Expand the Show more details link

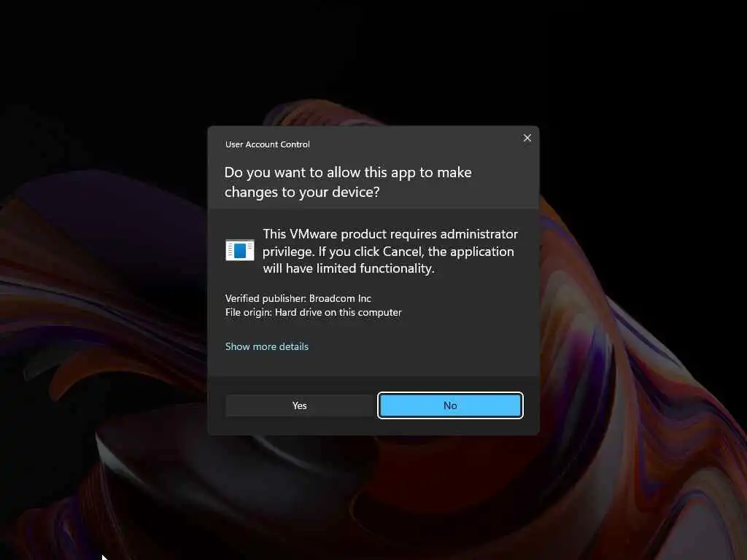(x=267, y=346)
